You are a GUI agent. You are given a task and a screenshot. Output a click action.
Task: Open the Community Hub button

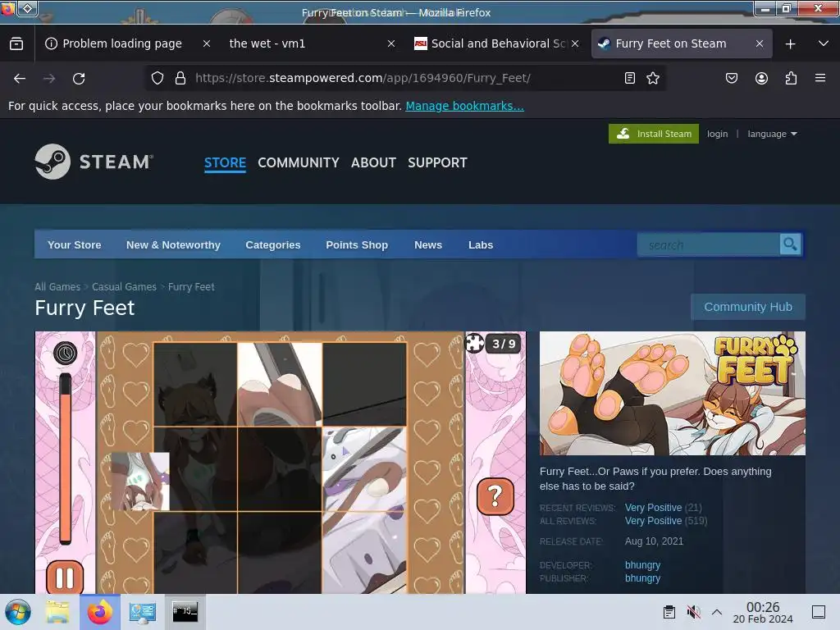pyautogui.click(x=748, y=307)
